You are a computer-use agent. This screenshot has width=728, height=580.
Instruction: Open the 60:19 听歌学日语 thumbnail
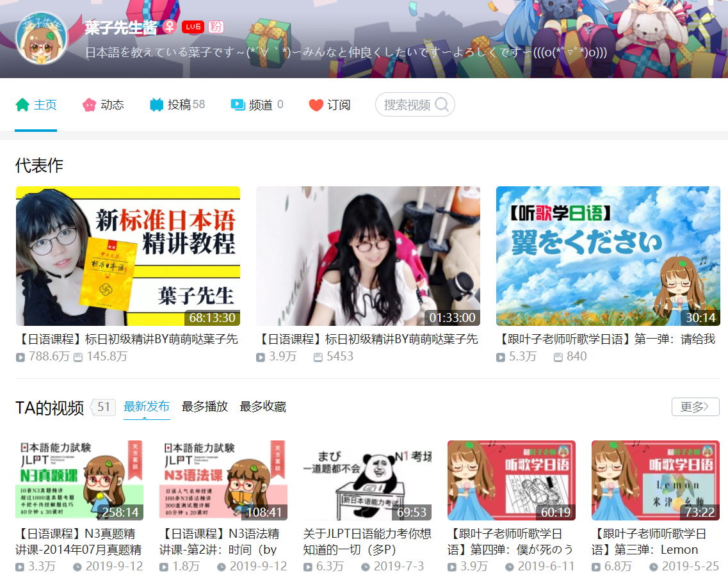[512, 480]
